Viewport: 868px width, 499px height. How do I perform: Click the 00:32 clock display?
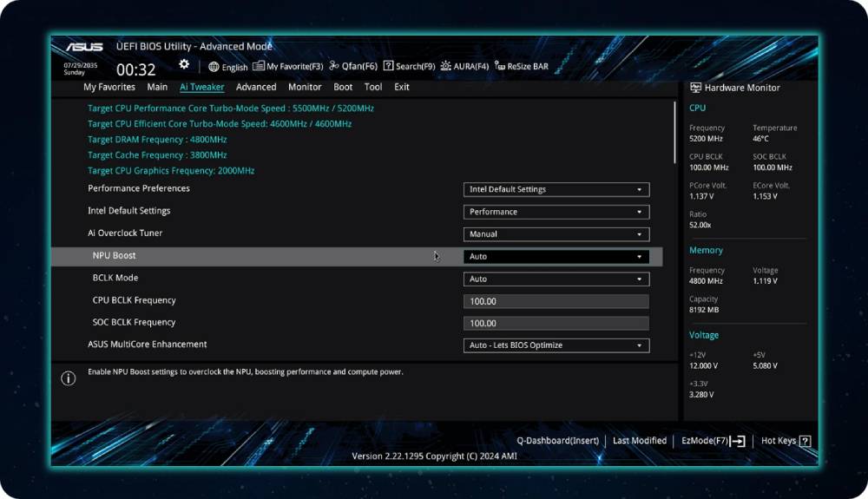136,69
